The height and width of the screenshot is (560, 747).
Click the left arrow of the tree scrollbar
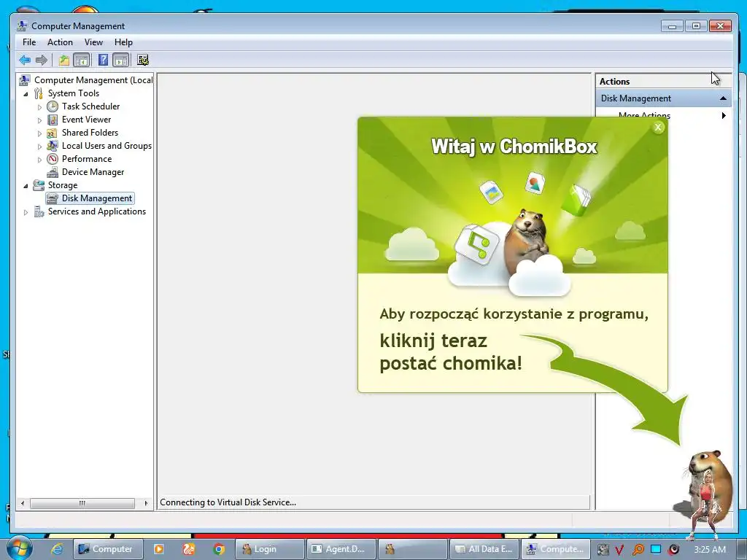(23, 503)
